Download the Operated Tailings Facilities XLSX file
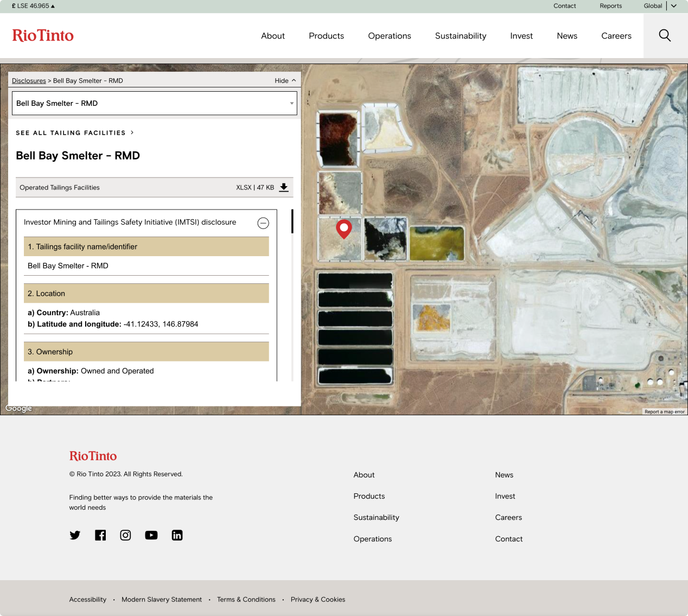The width and height of the screenshot is (688, 616). coord(283,188)
